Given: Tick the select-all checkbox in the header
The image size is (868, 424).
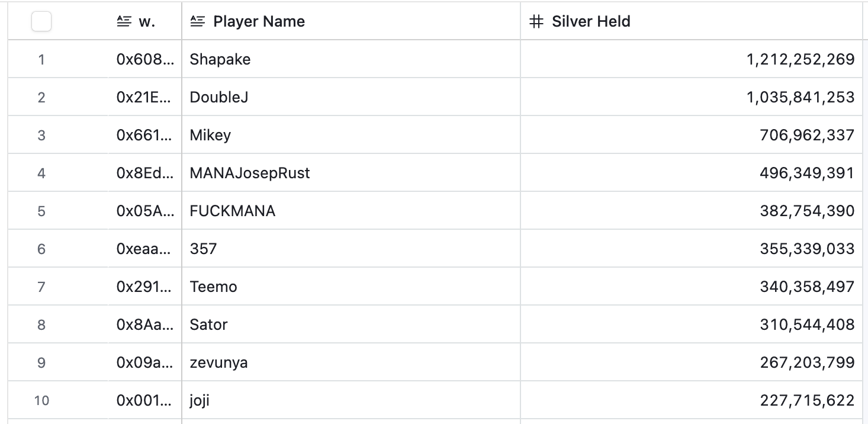Looking at the screenshot, I should [x=41, y=22].
